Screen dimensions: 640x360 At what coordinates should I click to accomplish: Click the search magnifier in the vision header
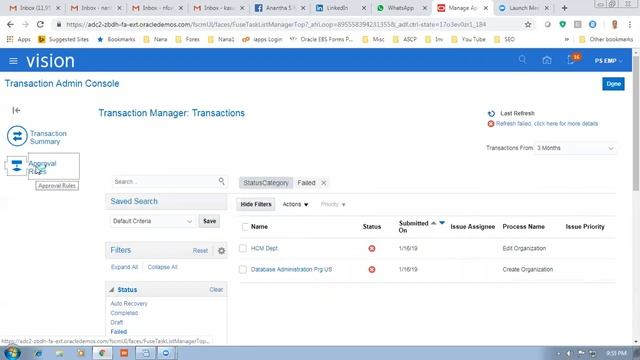pos(522,60)
